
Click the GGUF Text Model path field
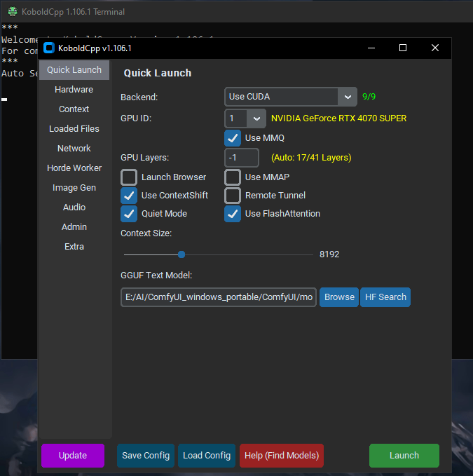point(219,297)
